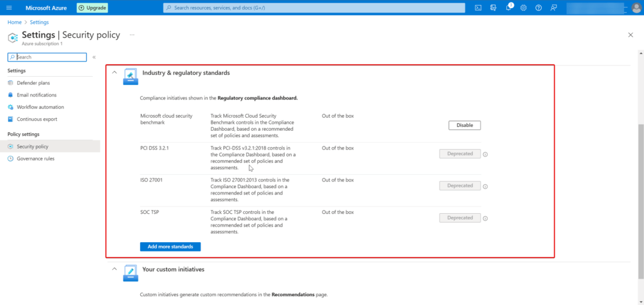Click the Continuous export icon
Screen dimensions: 644x305
pyautogui.click(x=11, y=119)
